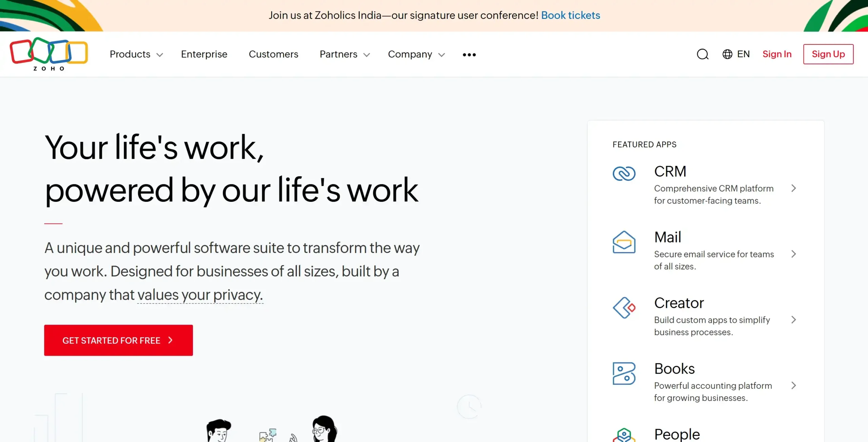The width and height of the screenshot is (868, 442).
Task: Open the search magnifier icon
Action: pos(703,54)
